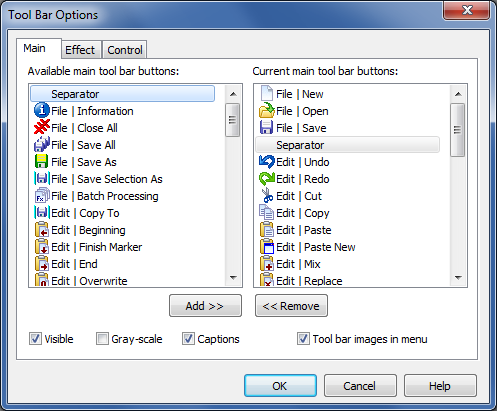The width and height of the screenshot is (497, 411).
Task: Disable Tool bar images in menu
Action: 303,339
